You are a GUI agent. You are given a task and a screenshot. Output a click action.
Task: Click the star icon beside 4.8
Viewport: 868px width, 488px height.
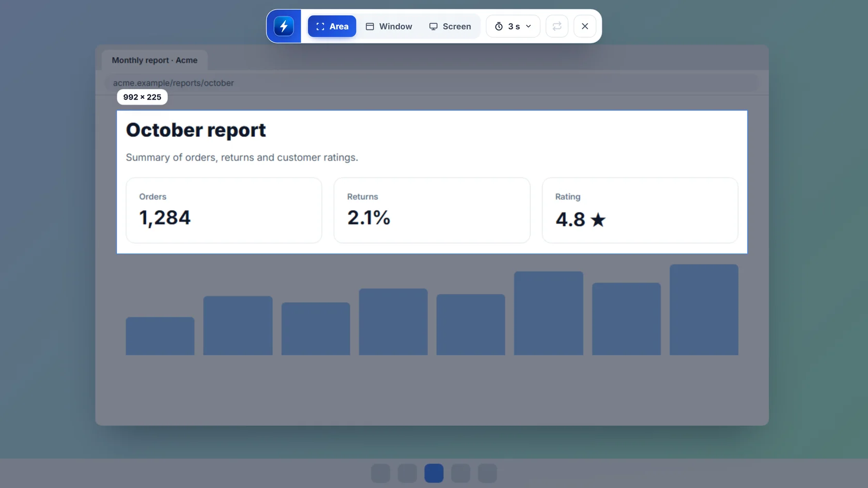coord(598,220)
